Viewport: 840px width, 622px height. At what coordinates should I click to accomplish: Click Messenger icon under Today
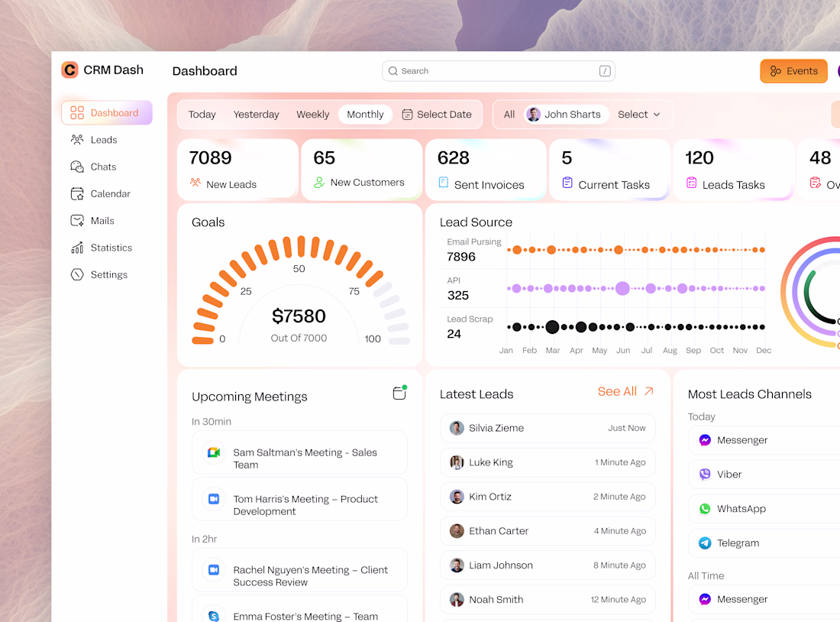[x=705, y=439]
